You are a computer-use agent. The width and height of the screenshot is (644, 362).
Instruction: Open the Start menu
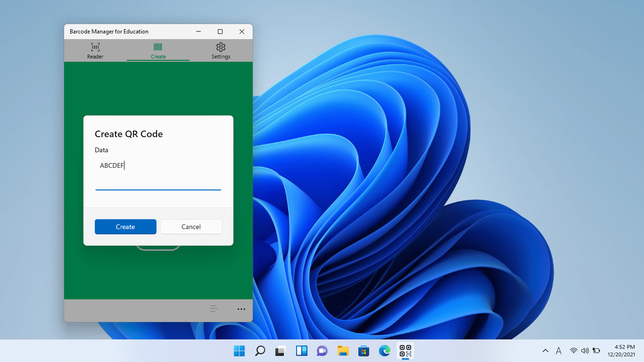[x=239, y=351]
